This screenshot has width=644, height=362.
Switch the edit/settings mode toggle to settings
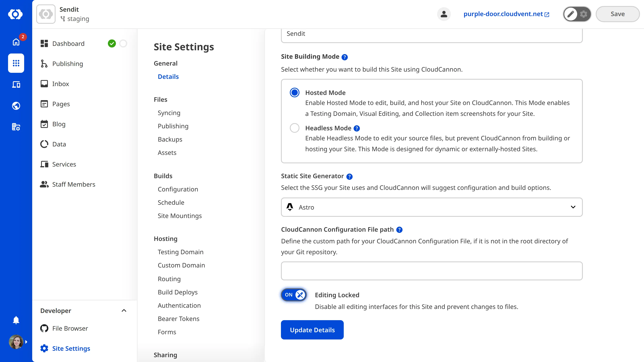pos(583,14)
